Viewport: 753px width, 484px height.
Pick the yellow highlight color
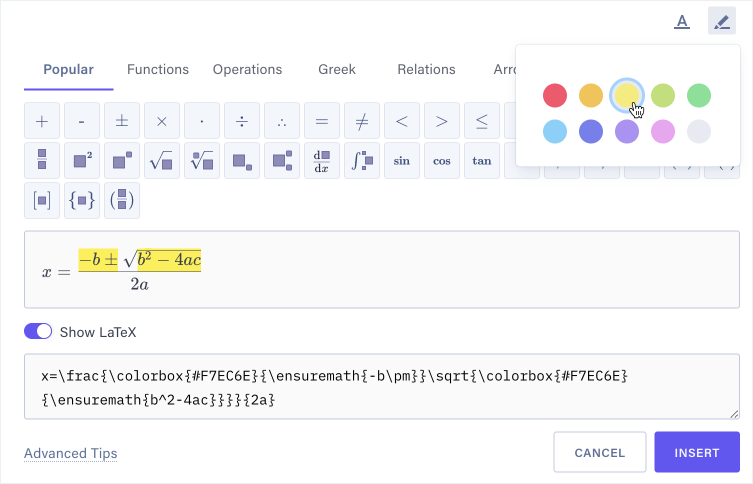coord(627,95)
